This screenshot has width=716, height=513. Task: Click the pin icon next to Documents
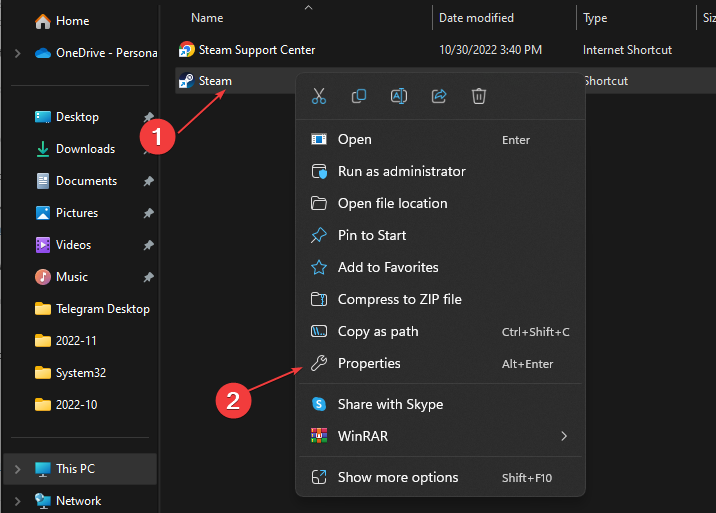(x=148, y=181)
